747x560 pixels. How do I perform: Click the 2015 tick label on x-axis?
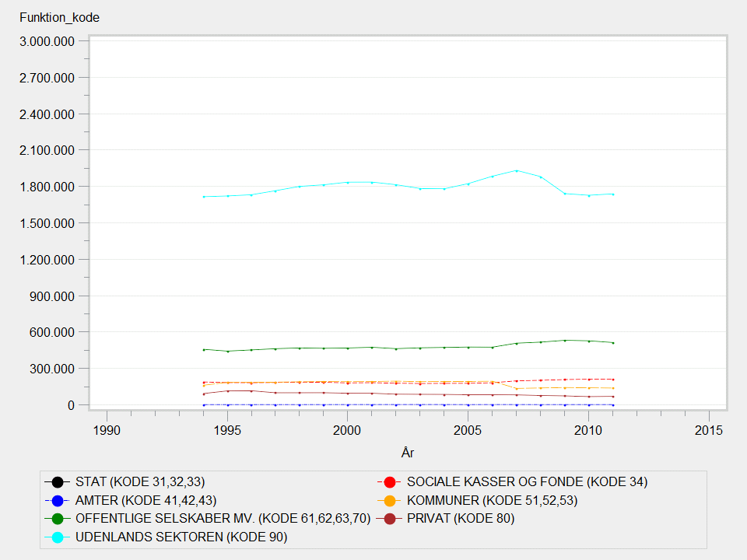pyautogui.click(x=708, y=430)
